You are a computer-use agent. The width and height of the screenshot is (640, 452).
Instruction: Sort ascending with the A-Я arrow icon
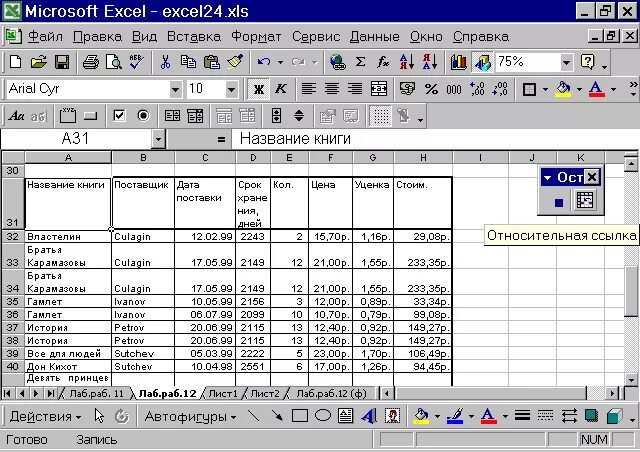coord(407,62)
